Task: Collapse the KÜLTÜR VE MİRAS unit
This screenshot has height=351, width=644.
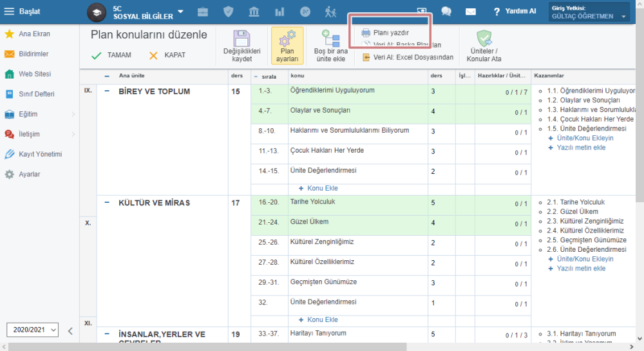Action: pyautogui.click(x=107, y=202)
